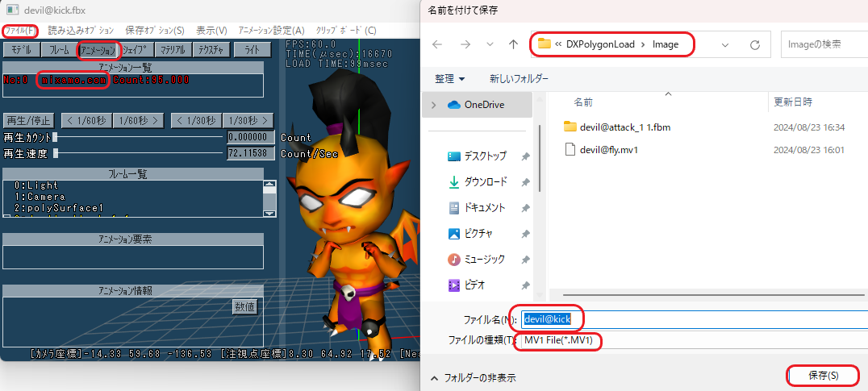The height and width of the screenshot is (391, 868).
Task: Sort by the 名前 column header
Action: [583, 102]
